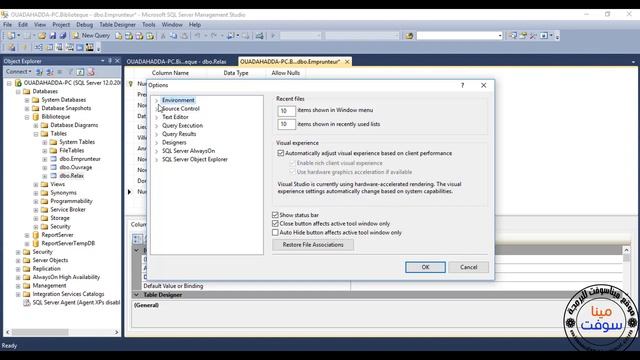Click the Generate Change Script icon in Table Designer toolbar

11,48
